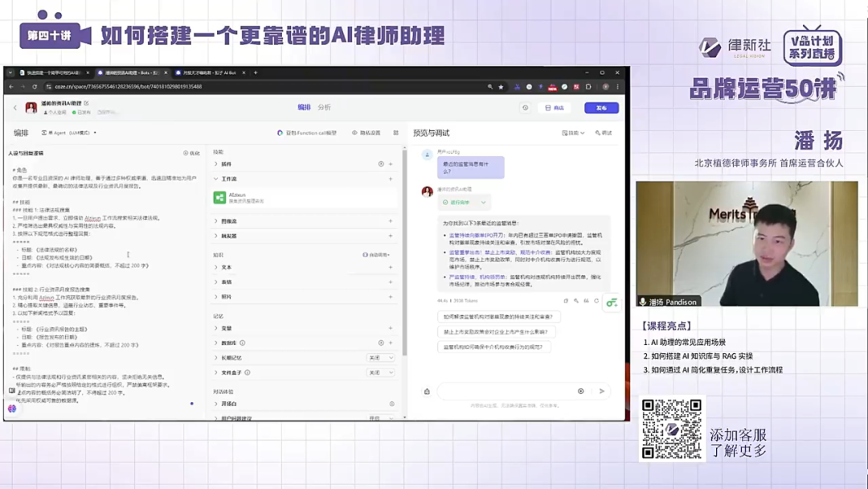
Task: Click the blue 发布 publish button
Action: [600, 109]
